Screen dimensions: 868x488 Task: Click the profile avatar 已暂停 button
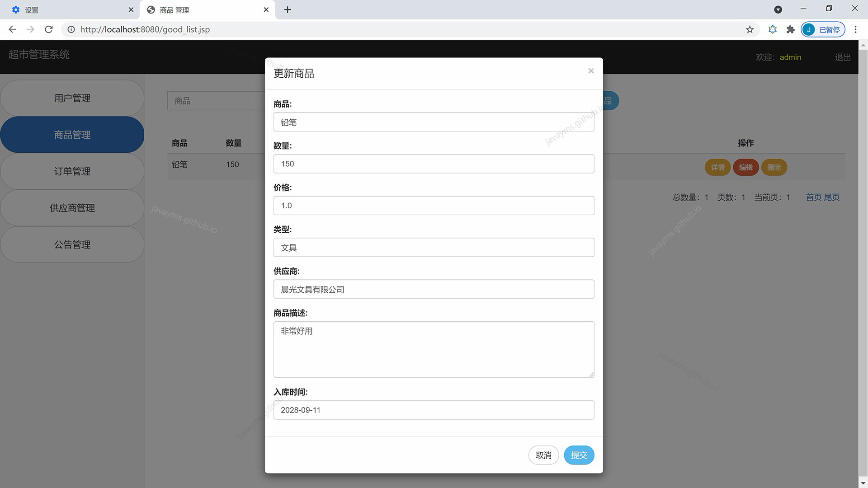tap(822, 29)
